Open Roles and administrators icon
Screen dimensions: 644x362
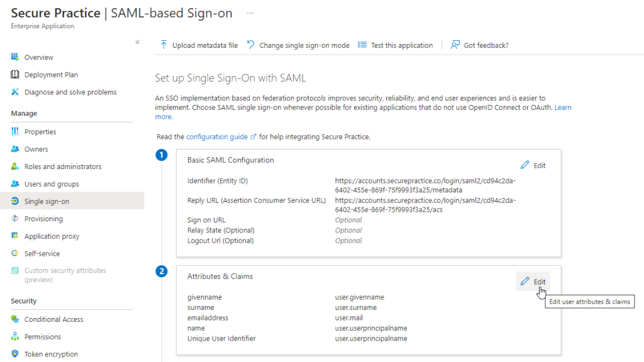15,167
